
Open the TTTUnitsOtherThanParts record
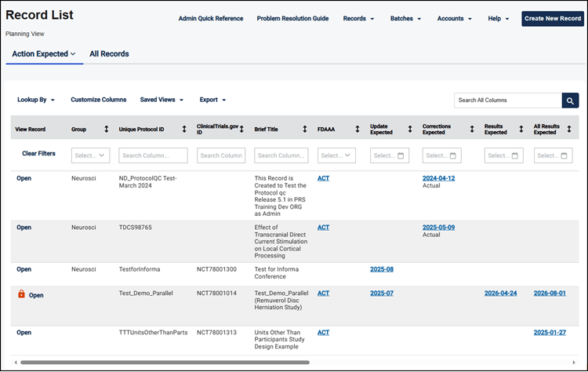click(24, 333)
